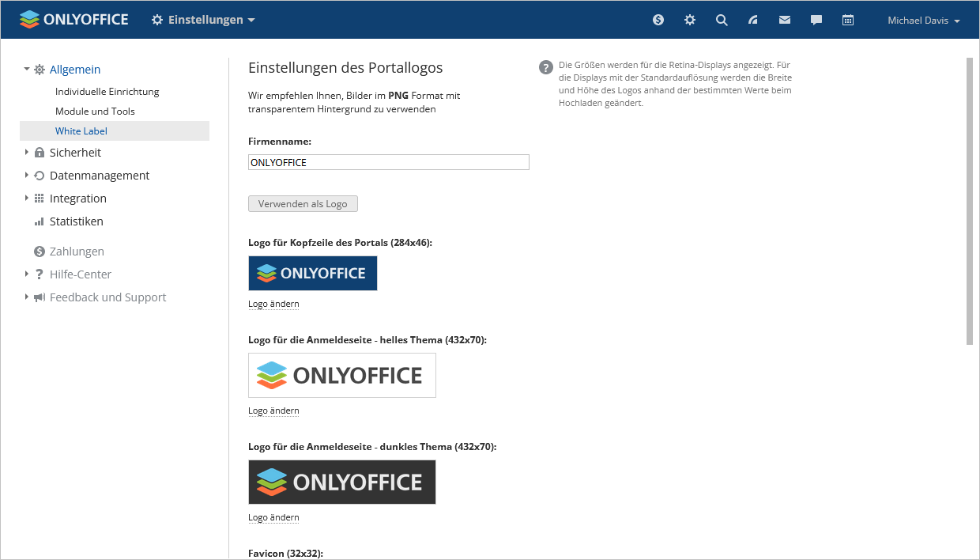This screenshot has height=560, width=980.
Task: Open the feed icon in header
Action: tap(753, 20)
